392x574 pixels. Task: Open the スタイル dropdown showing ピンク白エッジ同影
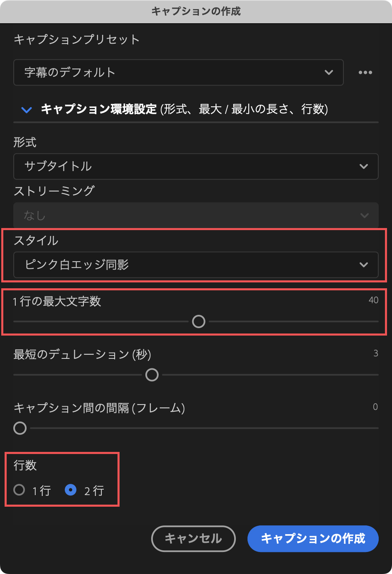point(196,265)
